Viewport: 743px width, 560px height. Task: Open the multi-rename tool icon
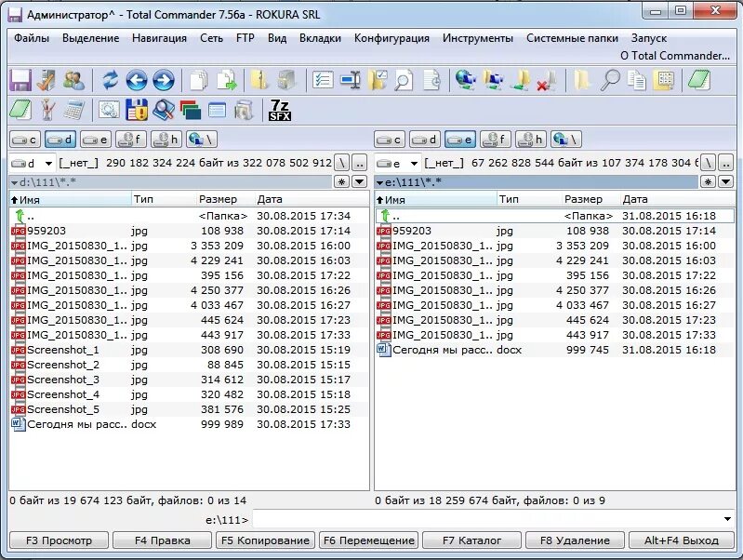click(351, 80)
